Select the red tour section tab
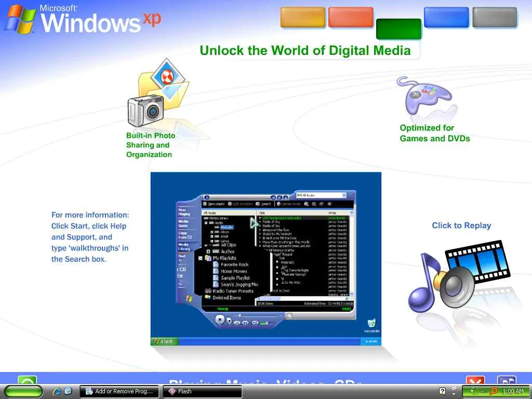The height and width of the screenshot is (399, 532). (x=351, y=17)
